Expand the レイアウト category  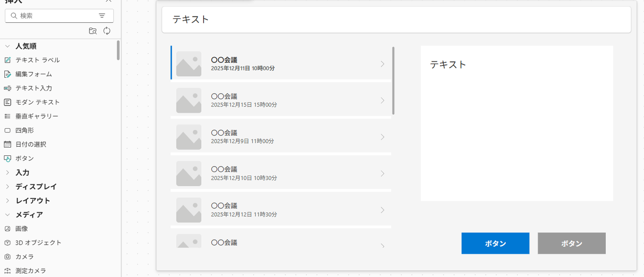(8, 201)
